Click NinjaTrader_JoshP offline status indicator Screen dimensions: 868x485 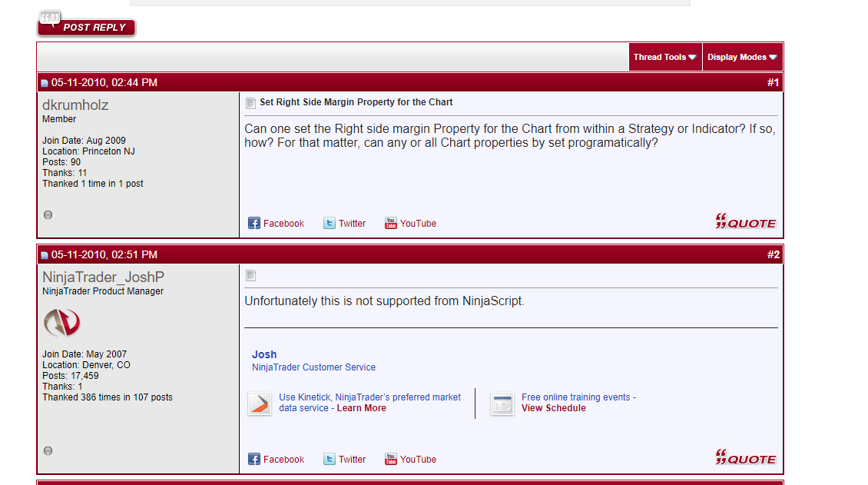[x=48, y=450]
